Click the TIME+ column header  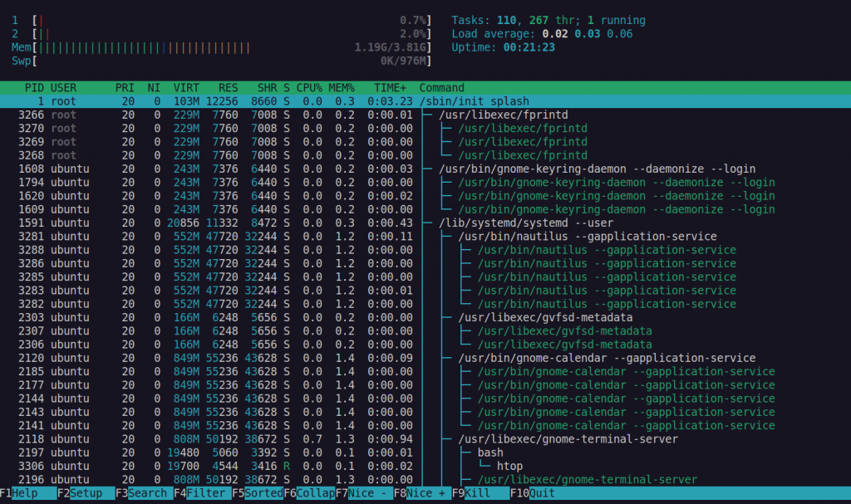point(390,88)
